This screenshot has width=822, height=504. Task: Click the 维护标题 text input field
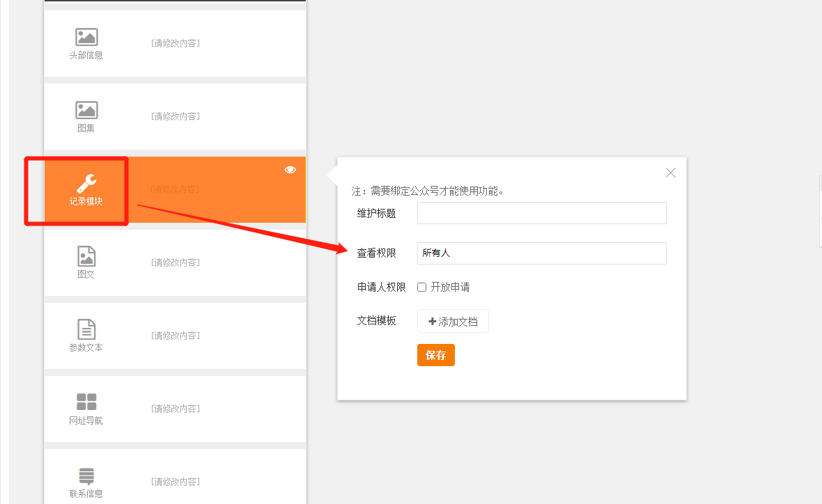541,213
